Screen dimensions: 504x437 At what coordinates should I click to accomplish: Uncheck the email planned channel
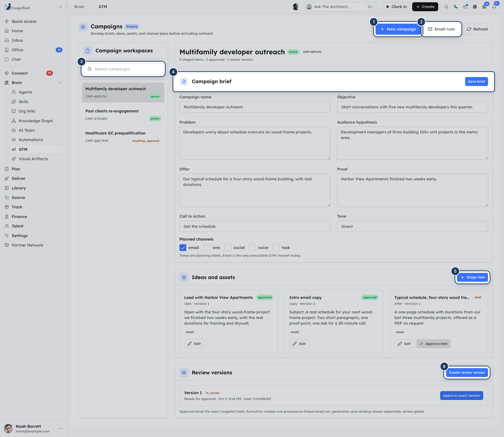(183, 248)
